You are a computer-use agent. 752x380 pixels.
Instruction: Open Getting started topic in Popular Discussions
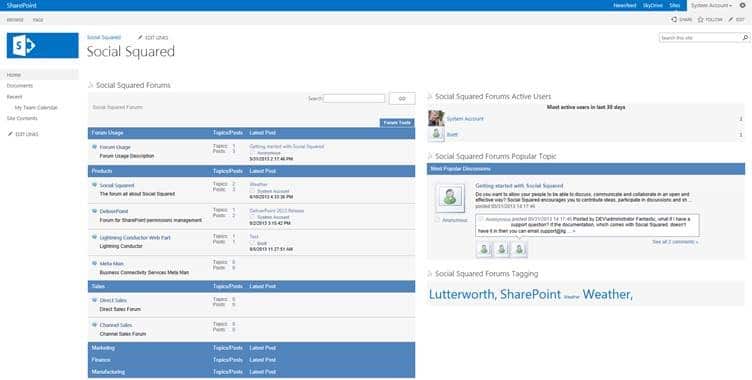click(x=519, y=186)
